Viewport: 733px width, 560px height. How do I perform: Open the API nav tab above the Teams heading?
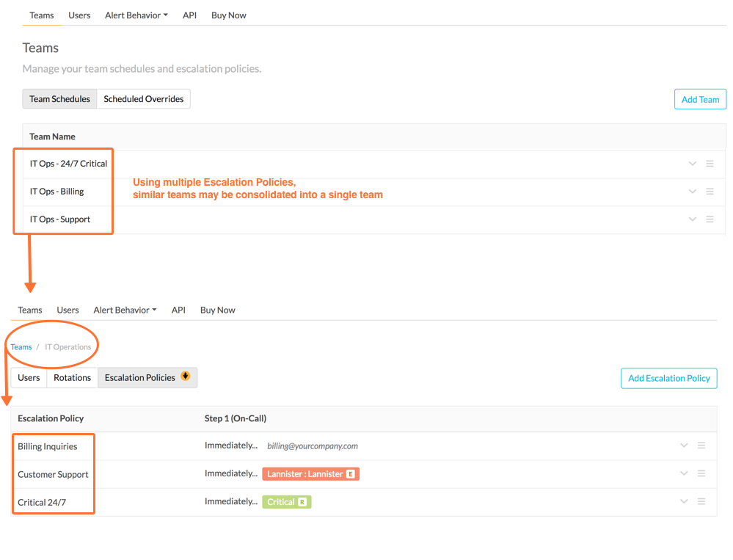(190, 15)
